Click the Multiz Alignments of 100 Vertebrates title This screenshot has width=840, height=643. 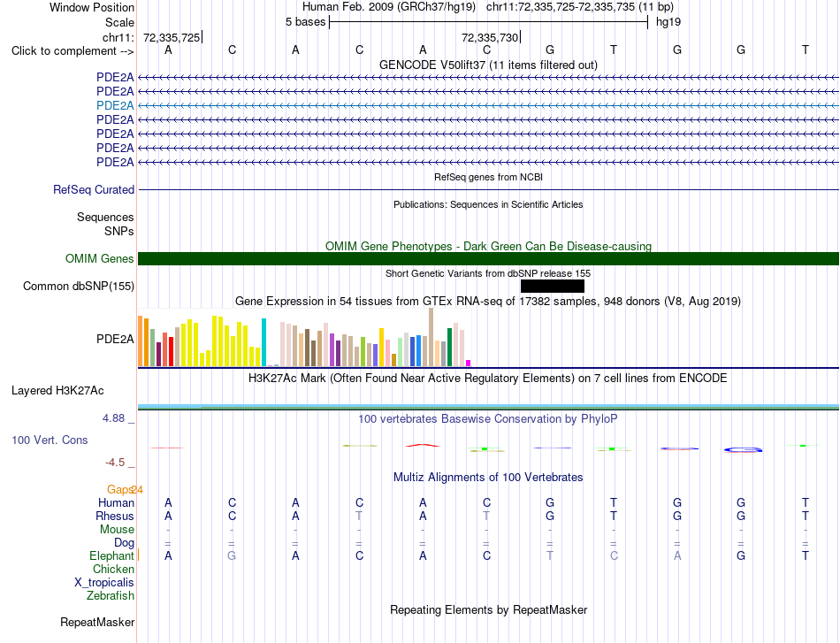488,477
